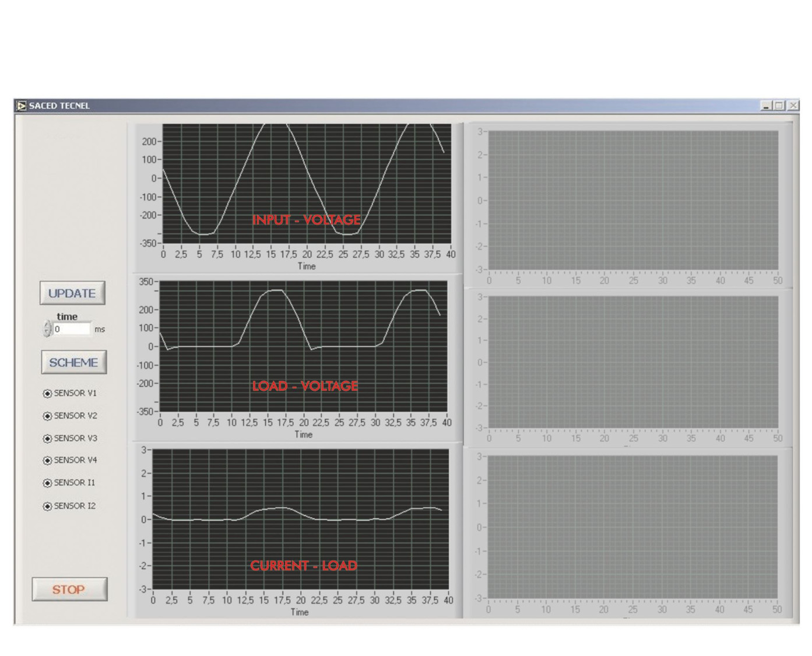Click the time value stepper arrows
Screen dimensions: 812x656
(47, 329)
